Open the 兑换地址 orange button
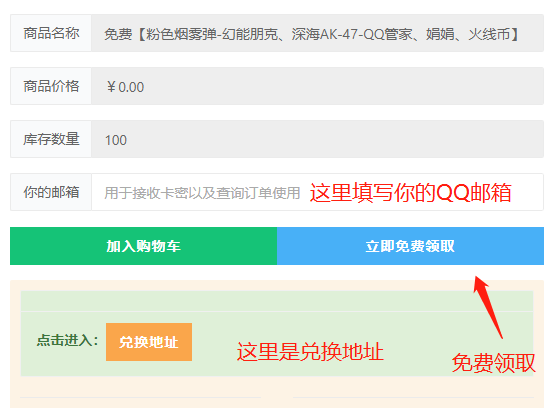This screenshot has width=558, height=408. point(149,342)
